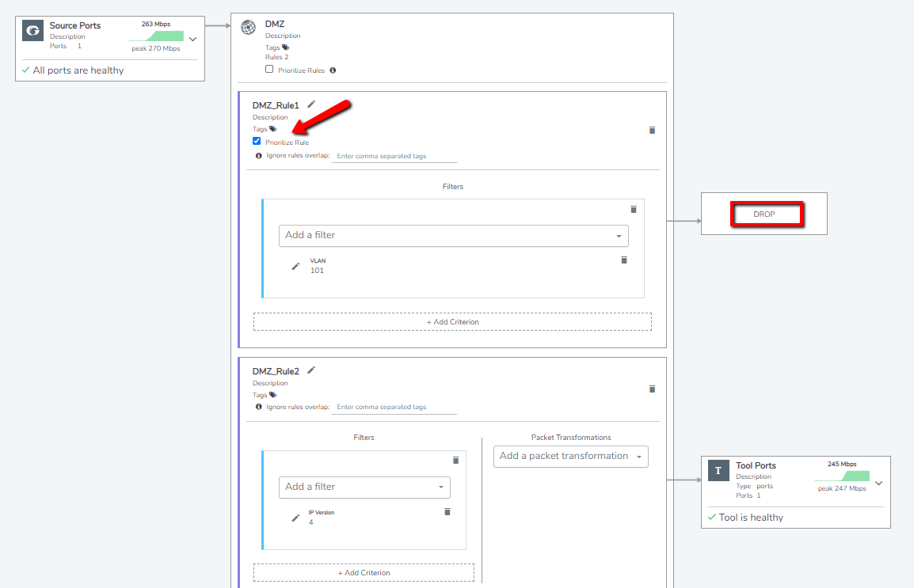
Task: Expand the Source Ports card chevron
Action: coord(192,39)
